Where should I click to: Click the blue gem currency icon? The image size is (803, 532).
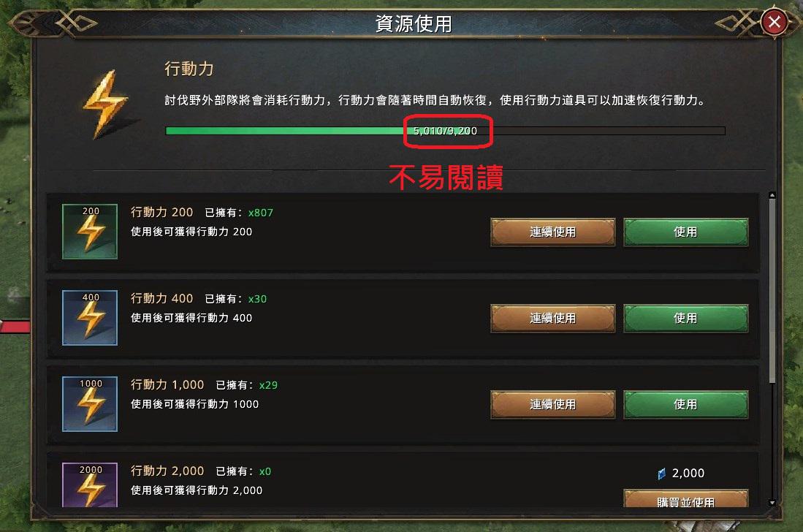[x=662, y=474]
